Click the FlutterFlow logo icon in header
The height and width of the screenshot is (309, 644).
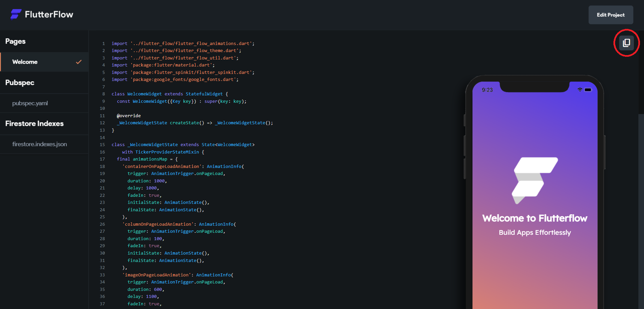[x=16, y=14]
